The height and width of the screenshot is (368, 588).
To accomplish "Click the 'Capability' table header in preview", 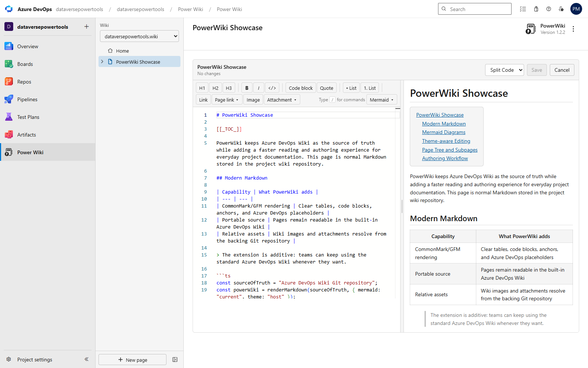I will [443, 236].
